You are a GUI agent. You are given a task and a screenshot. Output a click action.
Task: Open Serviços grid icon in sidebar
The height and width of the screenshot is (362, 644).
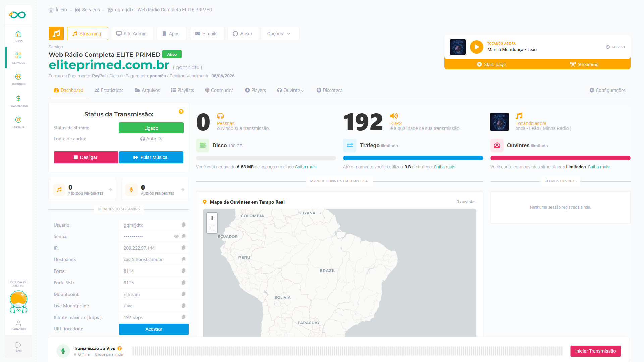(x=18, y=55)
